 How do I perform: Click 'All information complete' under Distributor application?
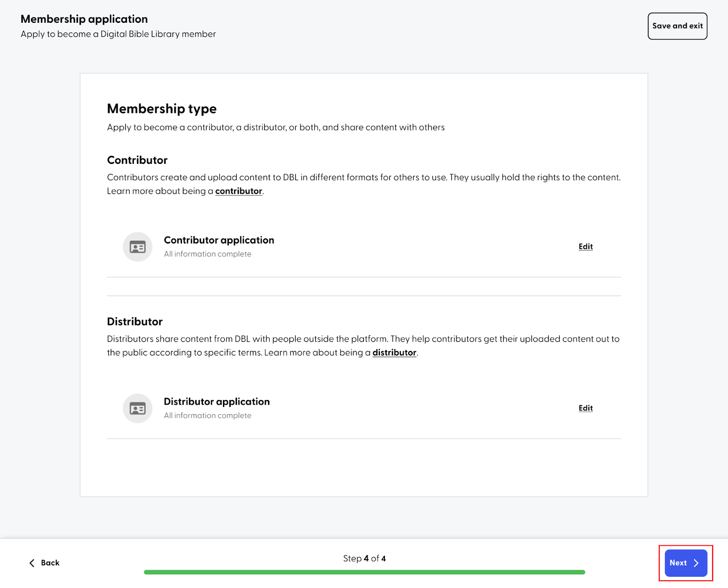point(207,416)
